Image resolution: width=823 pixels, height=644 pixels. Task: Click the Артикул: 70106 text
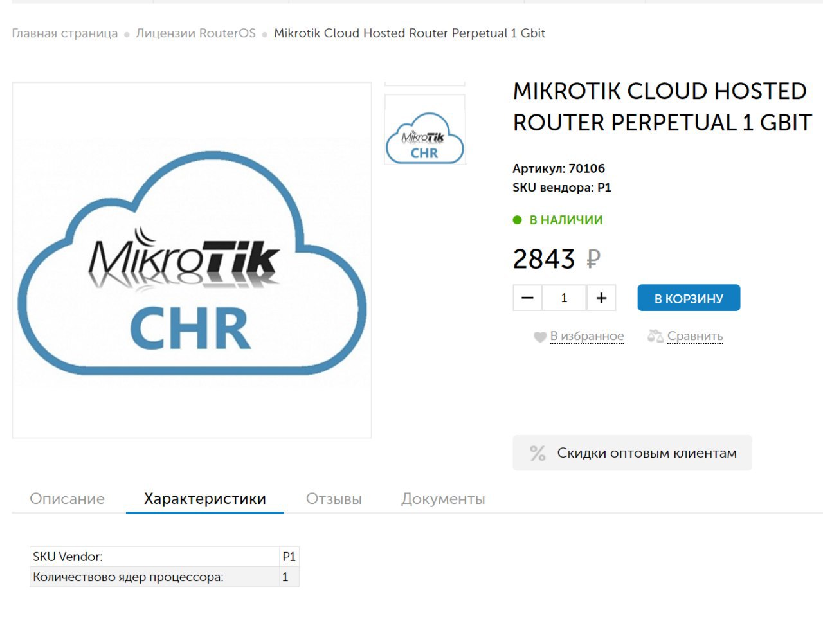coord(559,168)
